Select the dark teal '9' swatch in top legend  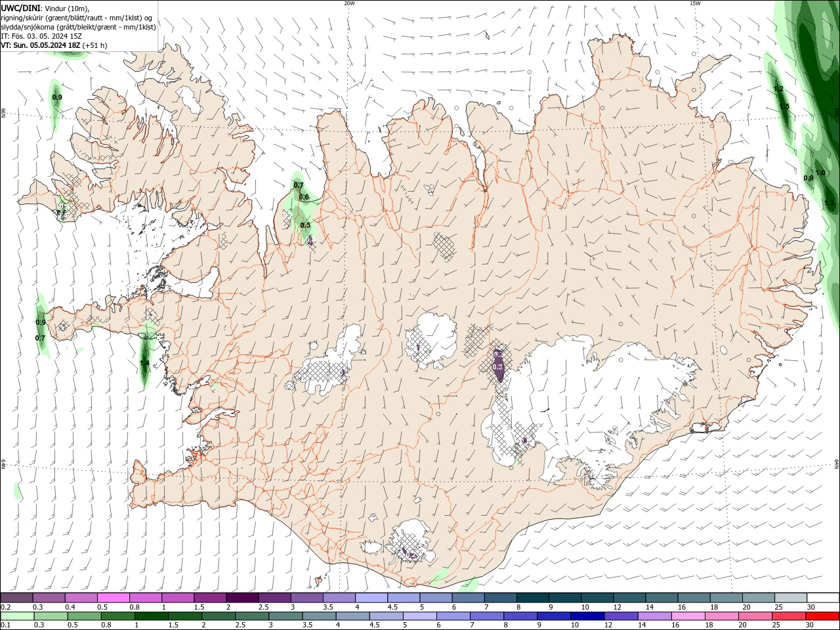point(565,598)
